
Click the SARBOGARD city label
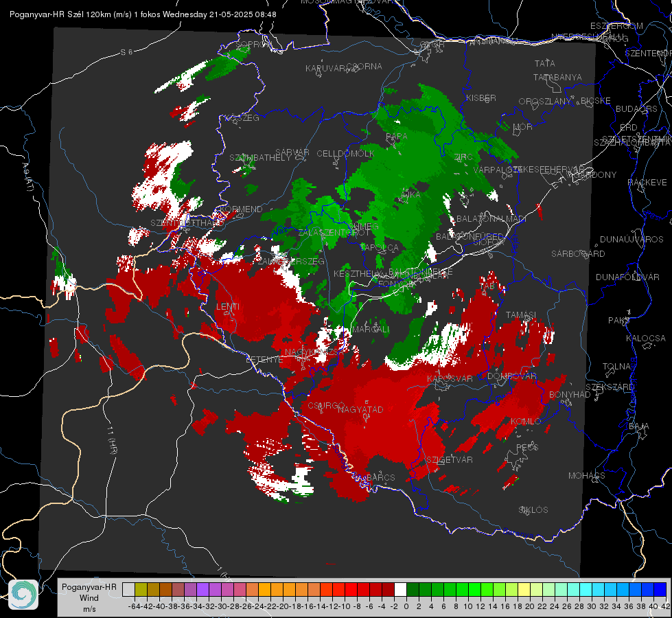click(x=578, y=254)
